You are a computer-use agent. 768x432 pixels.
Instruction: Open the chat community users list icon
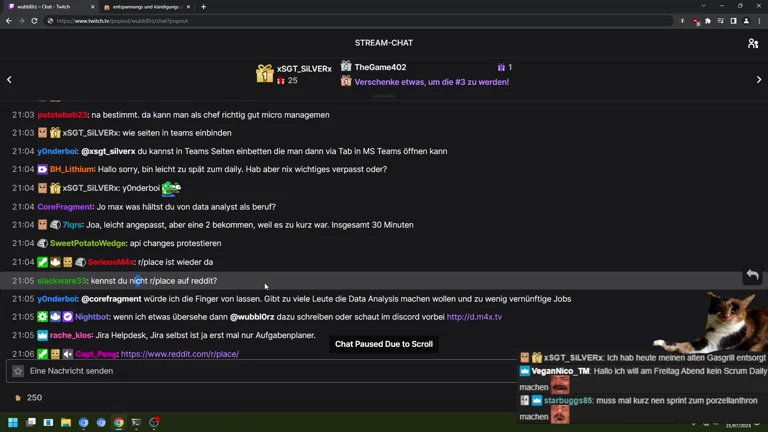click(752, 43)
